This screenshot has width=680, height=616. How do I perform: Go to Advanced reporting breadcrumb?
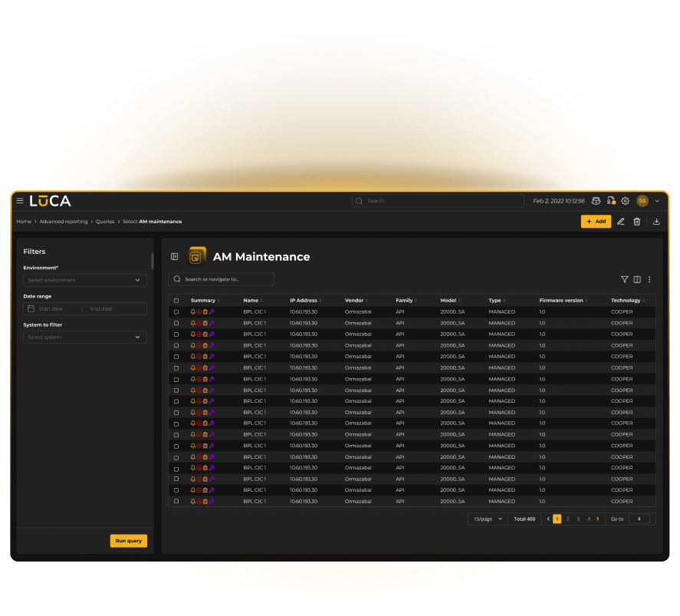tap(64, 222)
